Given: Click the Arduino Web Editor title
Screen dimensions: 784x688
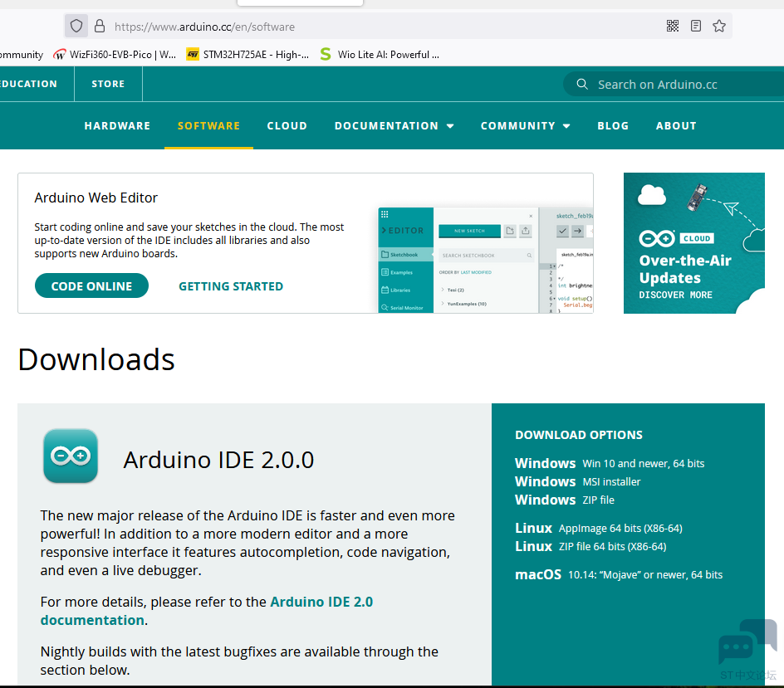Looking at the screenshot, I should [96, 198].
